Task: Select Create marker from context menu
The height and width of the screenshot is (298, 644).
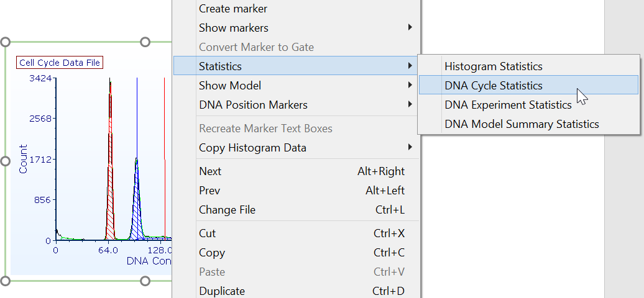Action: pos(233,9)
